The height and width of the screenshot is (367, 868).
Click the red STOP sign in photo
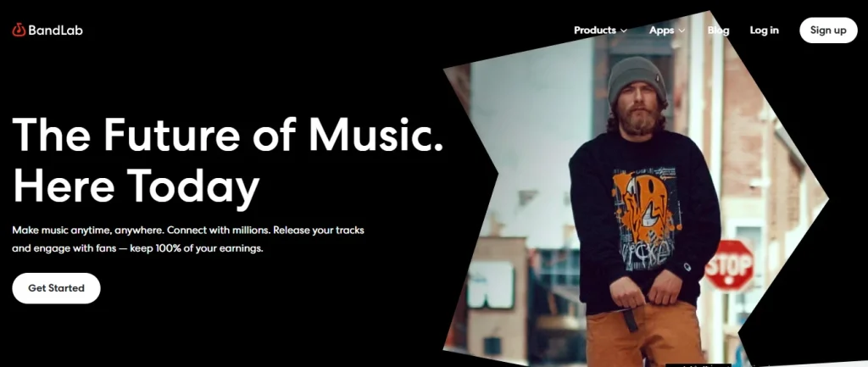click(729, 265)
